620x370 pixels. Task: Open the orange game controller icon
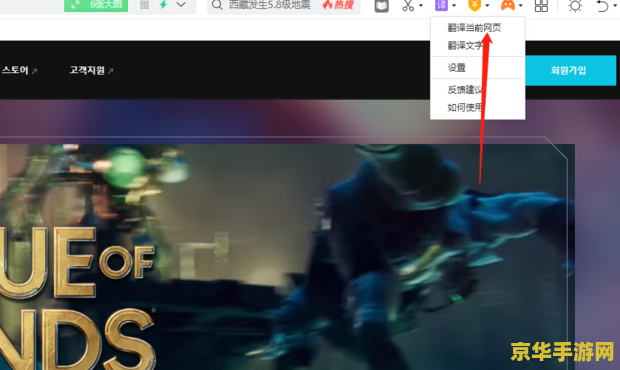click(x=508, y=5)
